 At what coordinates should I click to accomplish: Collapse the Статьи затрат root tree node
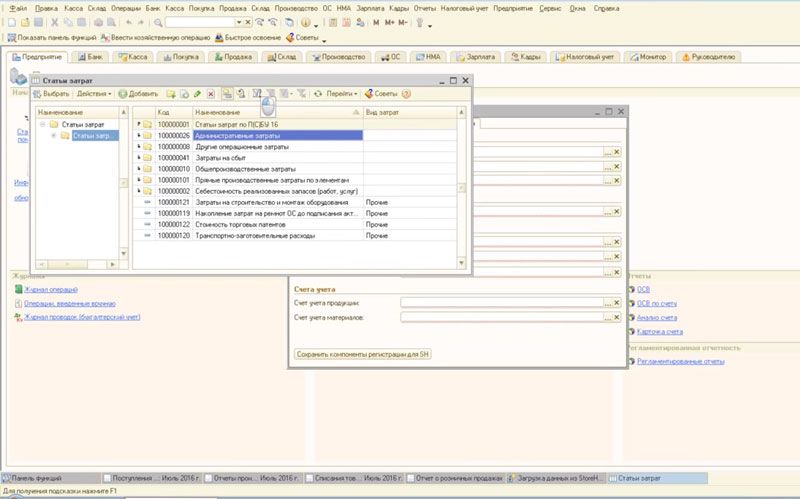42,125
